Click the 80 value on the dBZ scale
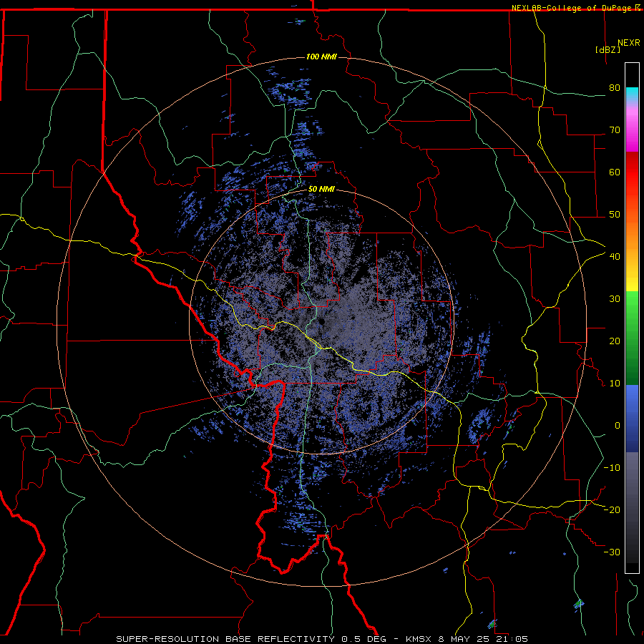This screenshot has width=644, height=644. (615, 88)
